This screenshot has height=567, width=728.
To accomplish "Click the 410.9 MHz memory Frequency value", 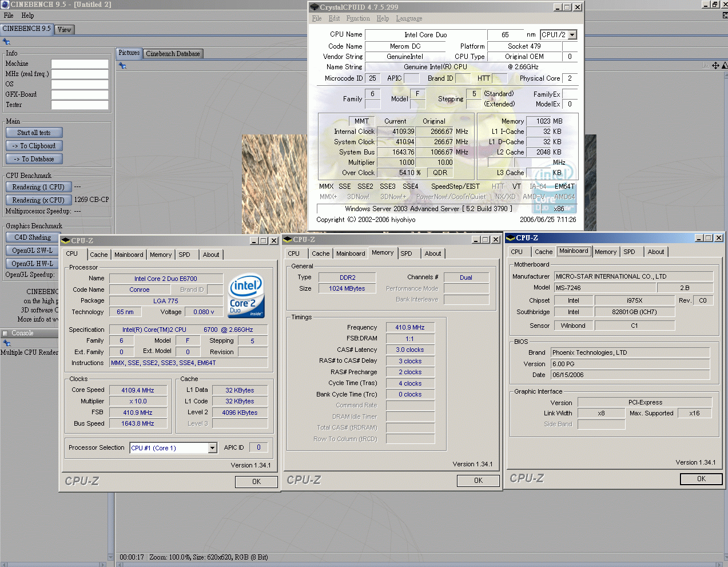I will tap(410, 327).
